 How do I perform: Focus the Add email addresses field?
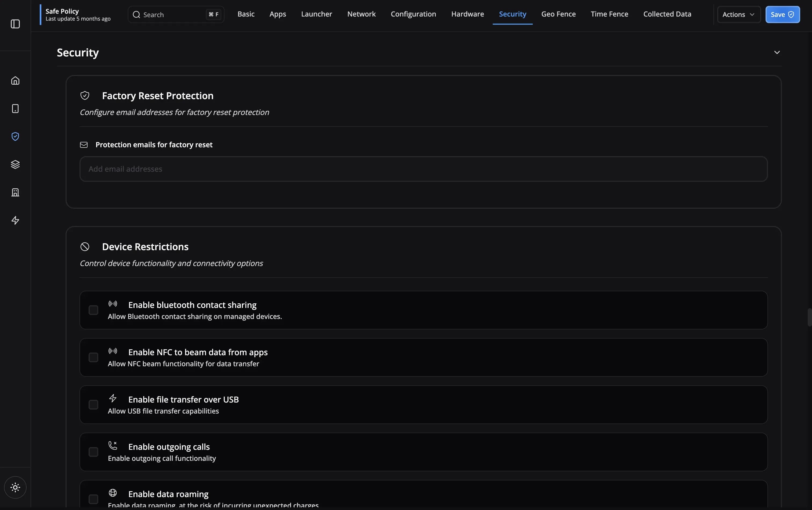point(423,169)
